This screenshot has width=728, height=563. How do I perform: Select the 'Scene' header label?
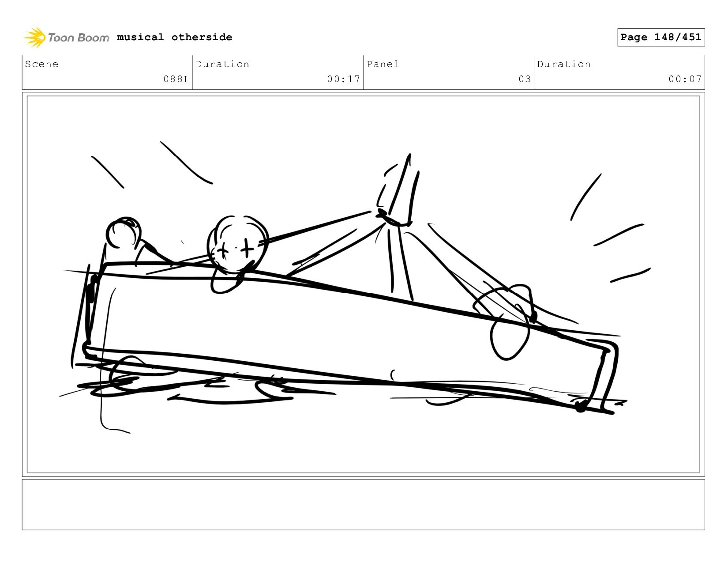pos(41,64)
